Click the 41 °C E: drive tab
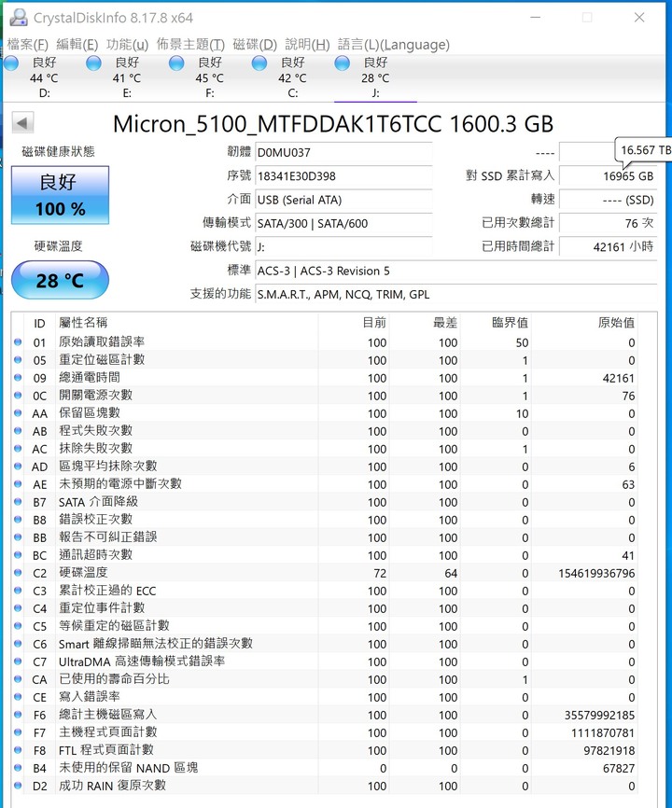 pos(126,77)
